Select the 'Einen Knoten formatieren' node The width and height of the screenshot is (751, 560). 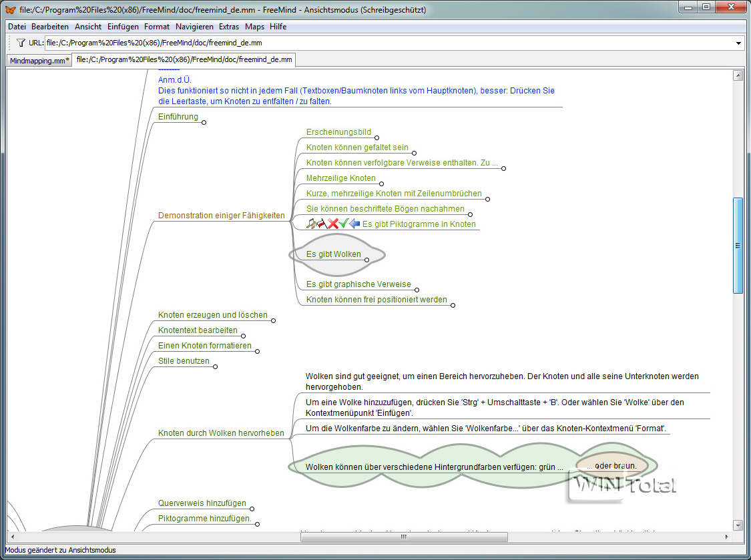coord(204,346)
